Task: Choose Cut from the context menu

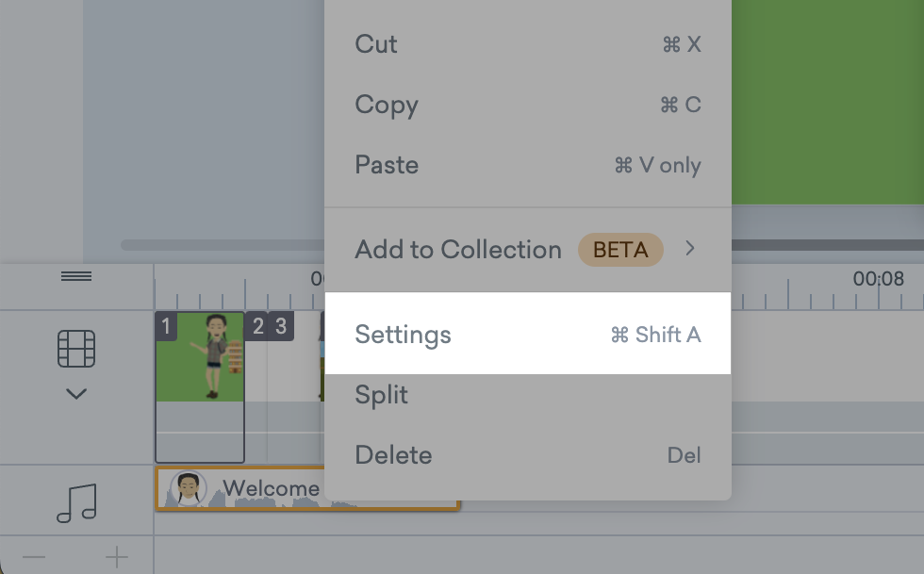Action: coord(375,43)
